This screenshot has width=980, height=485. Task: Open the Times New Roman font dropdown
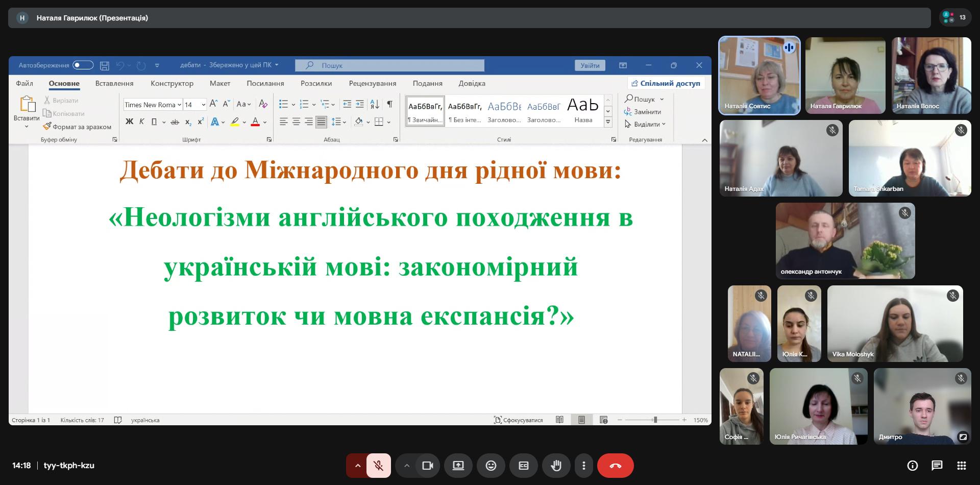pos(179,105)
